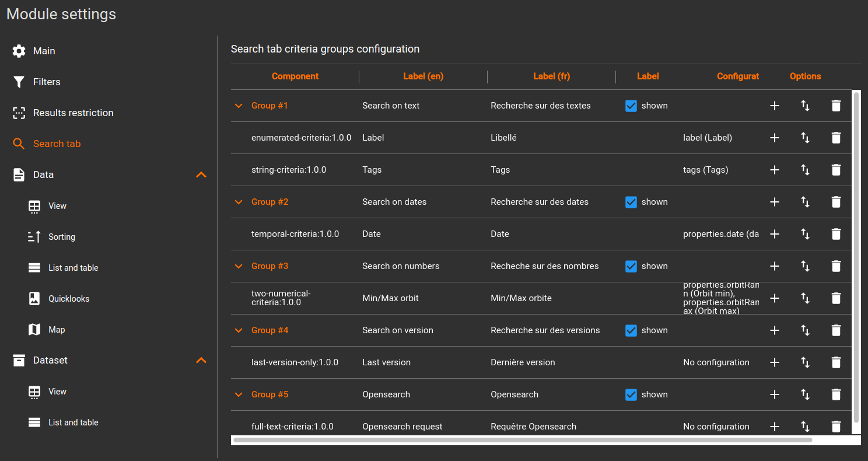Click the move icon in Group #5 row
The width and height of the screenshot is (868, 461).
point(806,394)
